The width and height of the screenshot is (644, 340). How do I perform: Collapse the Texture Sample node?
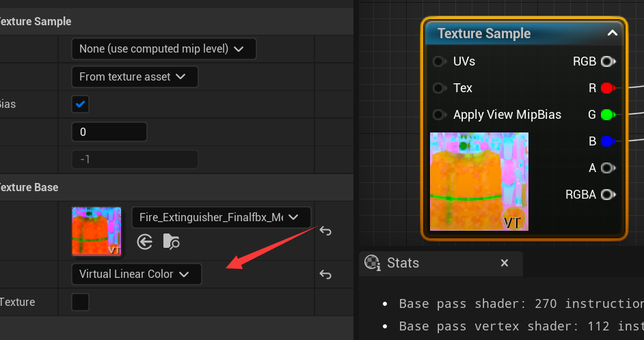coord(613,33)
